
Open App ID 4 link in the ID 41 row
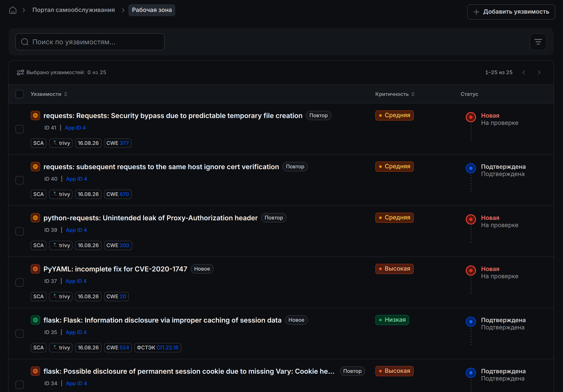click(x=75, y=128)
